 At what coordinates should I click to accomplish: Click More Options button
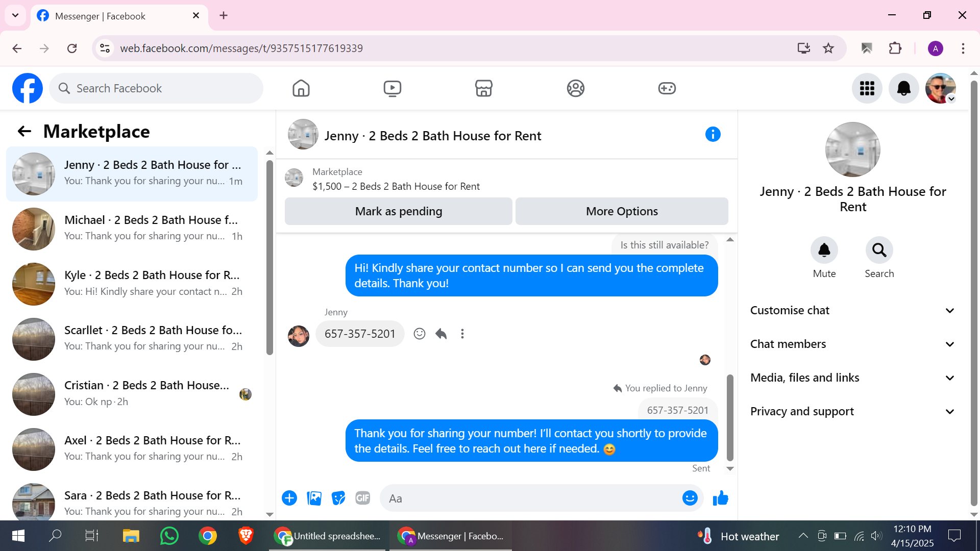[621, 211]
